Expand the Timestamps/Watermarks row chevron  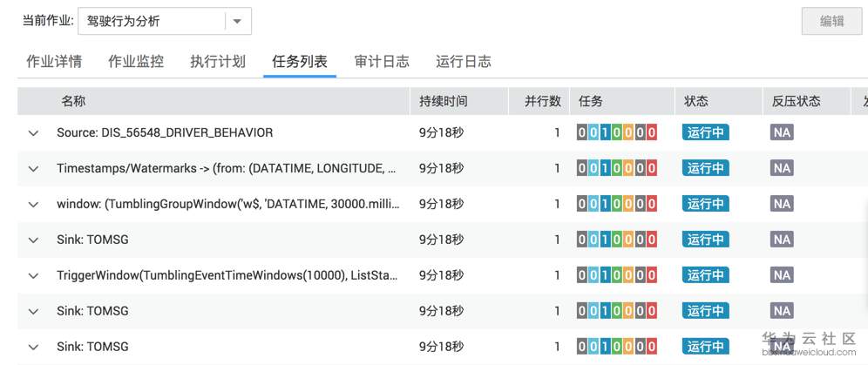tap(34, 169)
